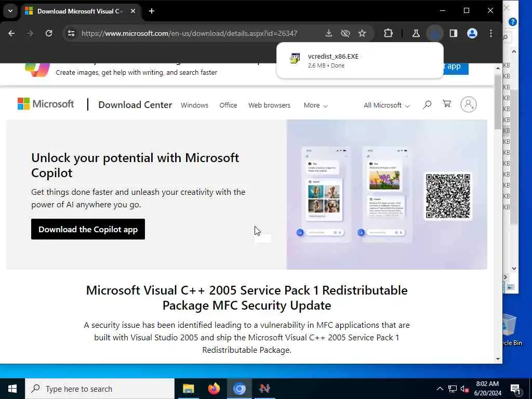532x399 pixels.
Task: Click the crossed-out eye icon
Action: click(345, 33)
